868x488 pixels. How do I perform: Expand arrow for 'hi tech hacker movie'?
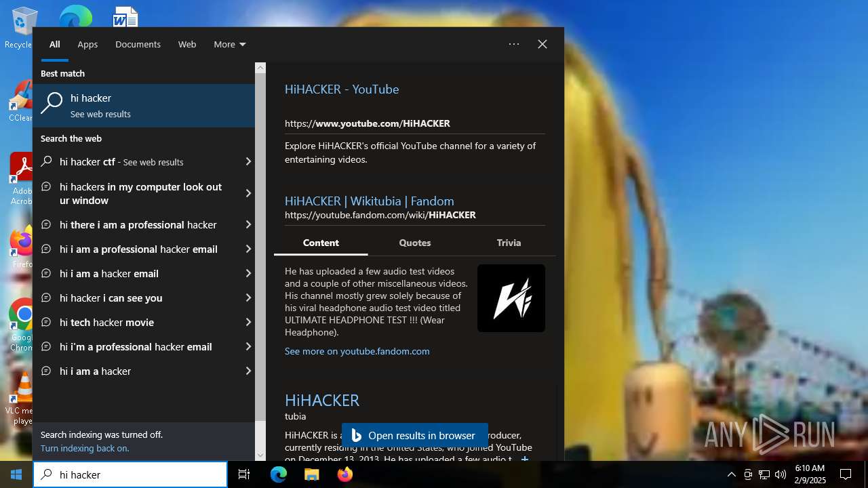(248, 322)
